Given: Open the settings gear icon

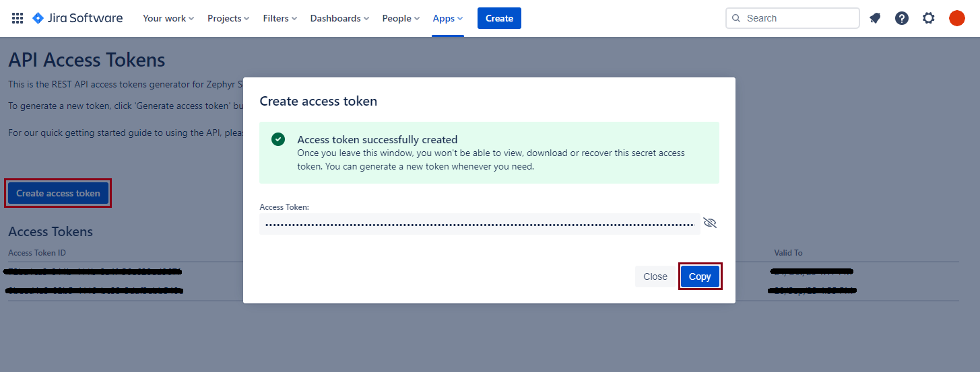Looking at the screenshot, I should pyautogui.click(x=929, y=18).
